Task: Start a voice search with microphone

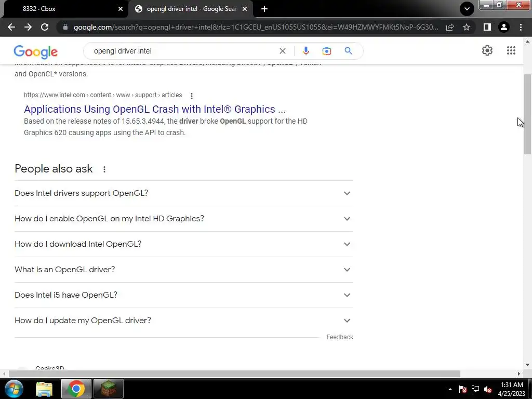Action: tap(305, 51)
